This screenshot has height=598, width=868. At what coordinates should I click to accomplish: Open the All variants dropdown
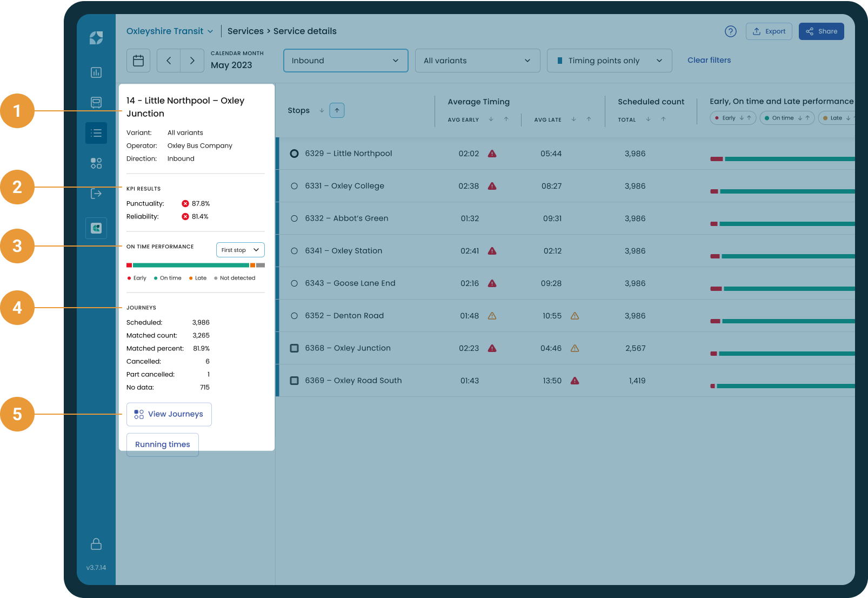478,61
